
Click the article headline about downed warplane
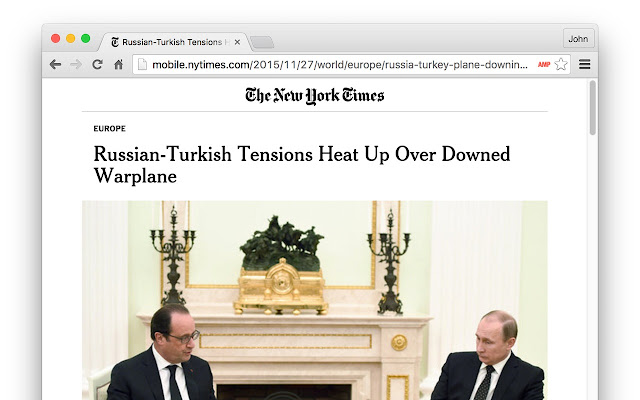[x=302, y=165]
